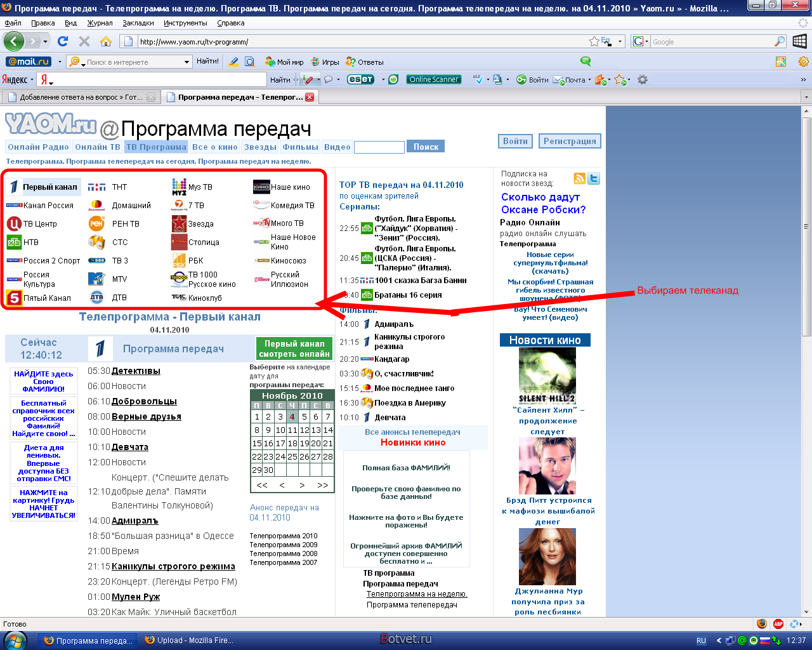Click the Yandex bar settings gear
This screenshot has width=812, height=650.
(x=643, y=79)
